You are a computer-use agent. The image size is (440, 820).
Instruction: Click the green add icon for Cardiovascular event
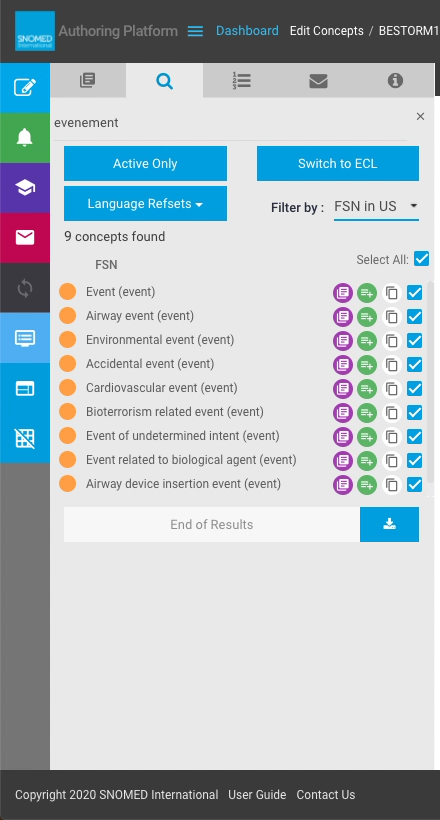click(367, 389)
